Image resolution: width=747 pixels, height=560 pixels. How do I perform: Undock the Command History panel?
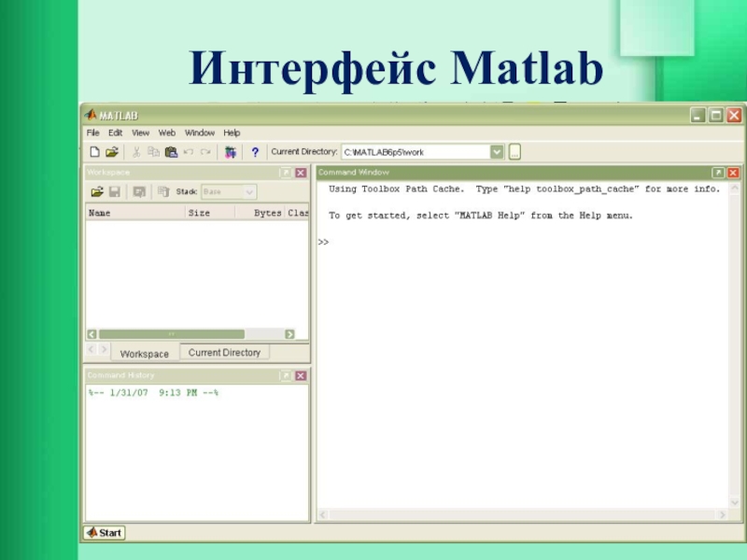tap(286, 376)
